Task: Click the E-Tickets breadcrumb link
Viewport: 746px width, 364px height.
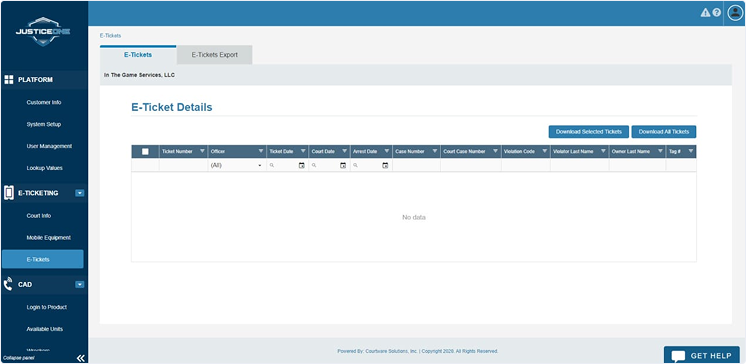Action: pyautogui.click(x=110, y=36)
